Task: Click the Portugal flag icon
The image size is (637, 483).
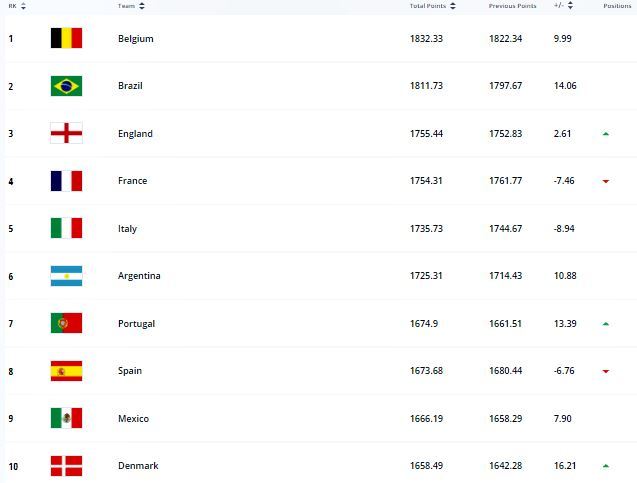Action: [x=66, y=324]
